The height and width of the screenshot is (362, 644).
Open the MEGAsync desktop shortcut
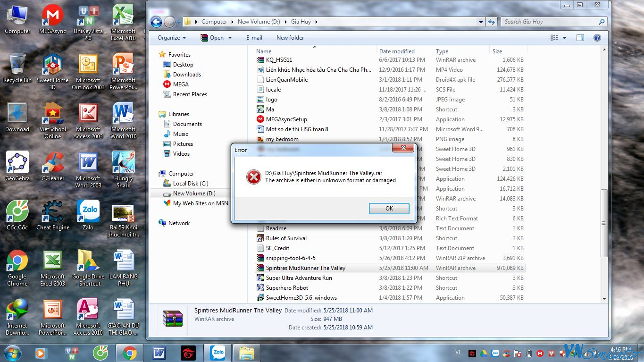pos(53,20)
